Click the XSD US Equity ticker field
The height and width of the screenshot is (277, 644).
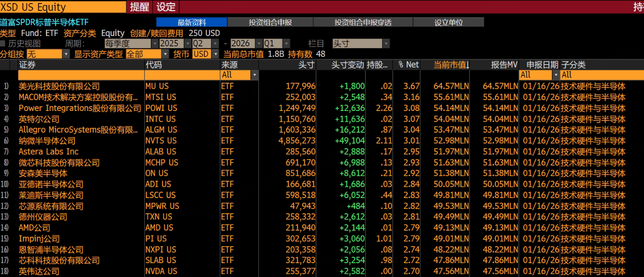[x=63, y=7]
